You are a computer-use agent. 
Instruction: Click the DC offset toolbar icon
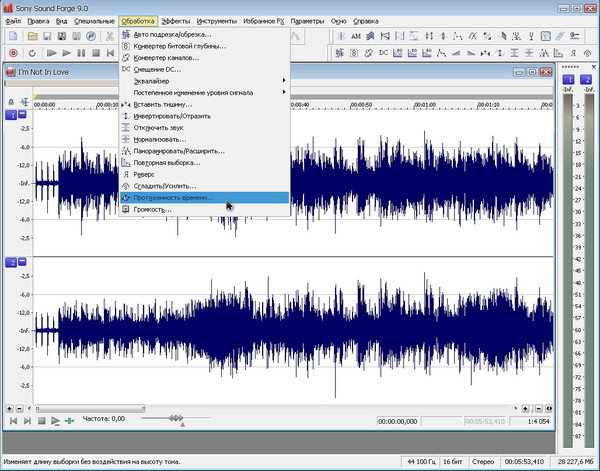coord(383,53)
